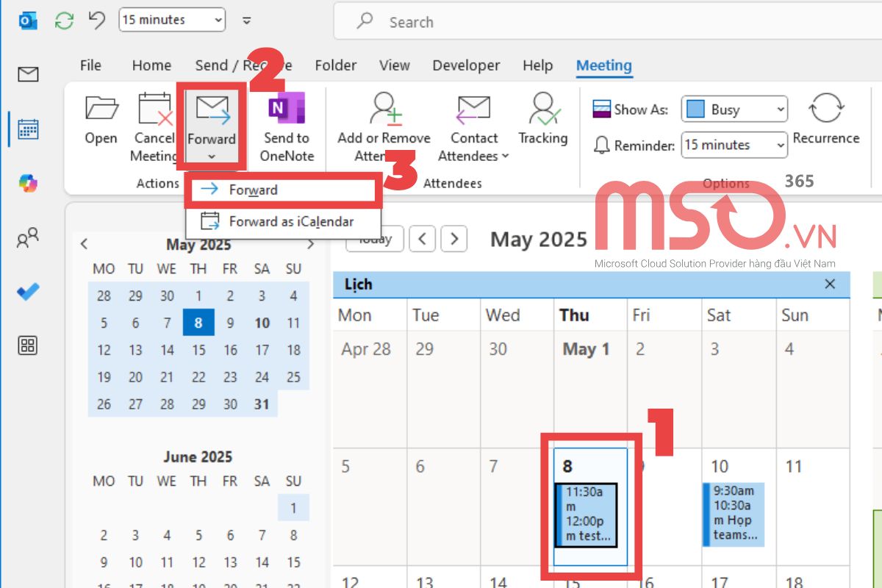Click the Apr 28 day cell
Screen dimensions: 882x588
coord(370,390)
